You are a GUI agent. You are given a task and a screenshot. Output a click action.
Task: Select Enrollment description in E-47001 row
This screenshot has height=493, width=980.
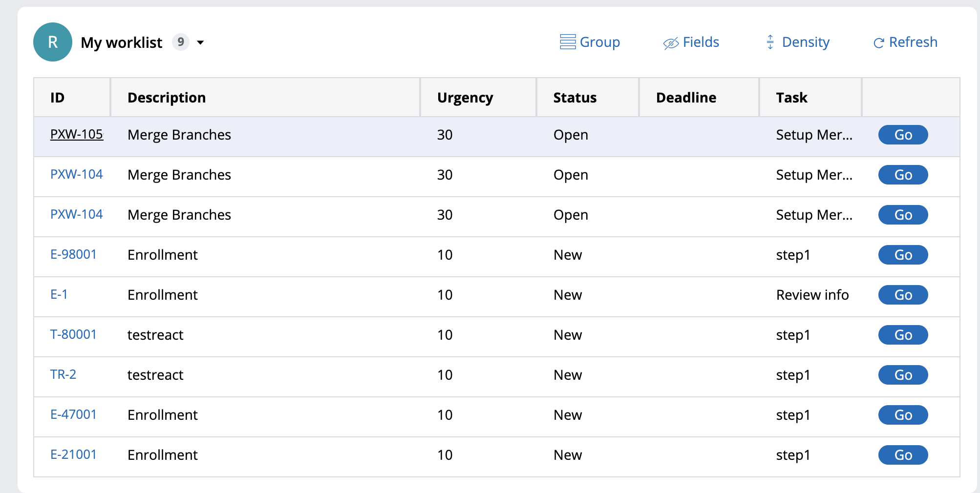pos(163,415)
